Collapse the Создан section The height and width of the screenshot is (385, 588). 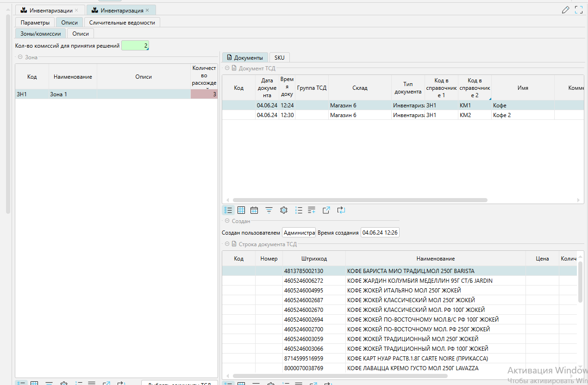coord(227,221)
